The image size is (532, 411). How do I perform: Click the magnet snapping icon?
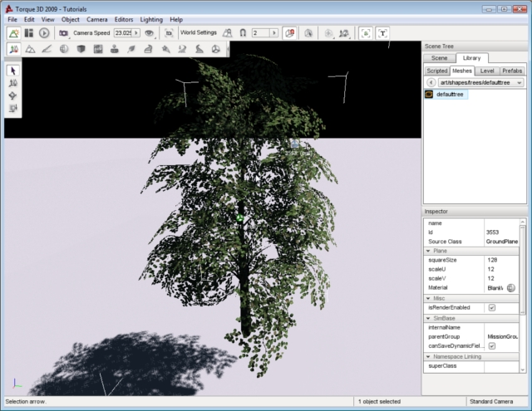pyautogui.click(x=242, y=33)
